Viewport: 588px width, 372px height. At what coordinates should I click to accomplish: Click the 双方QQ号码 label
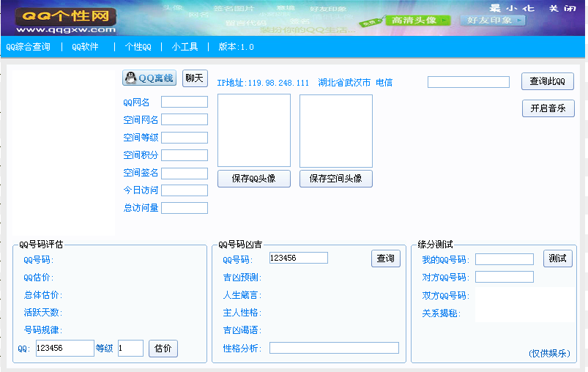tap(445, 296)
